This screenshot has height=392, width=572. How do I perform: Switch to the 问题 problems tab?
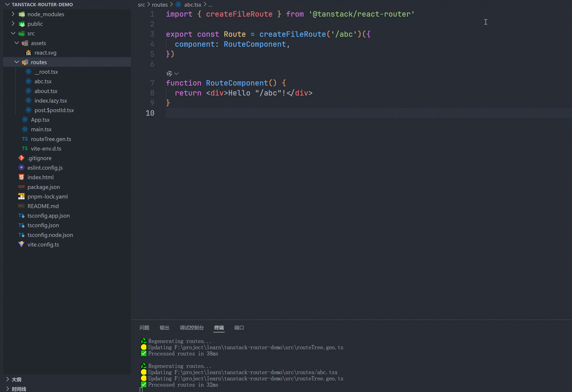[x=144, y=328]
